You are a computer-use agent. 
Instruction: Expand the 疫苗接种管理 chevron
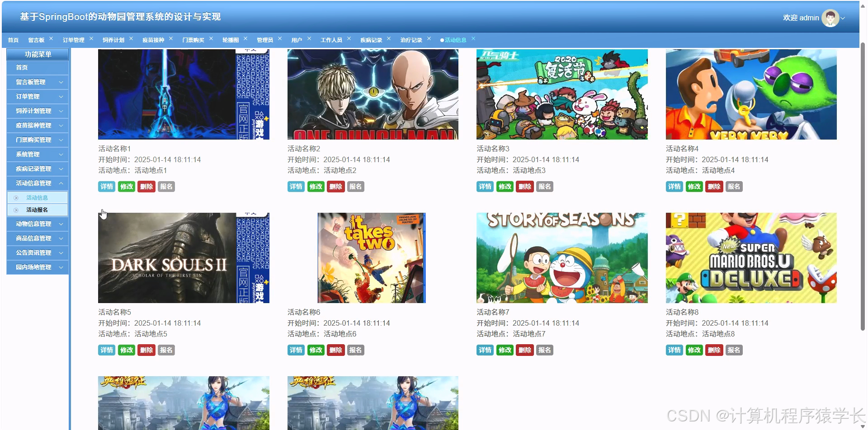61,126
